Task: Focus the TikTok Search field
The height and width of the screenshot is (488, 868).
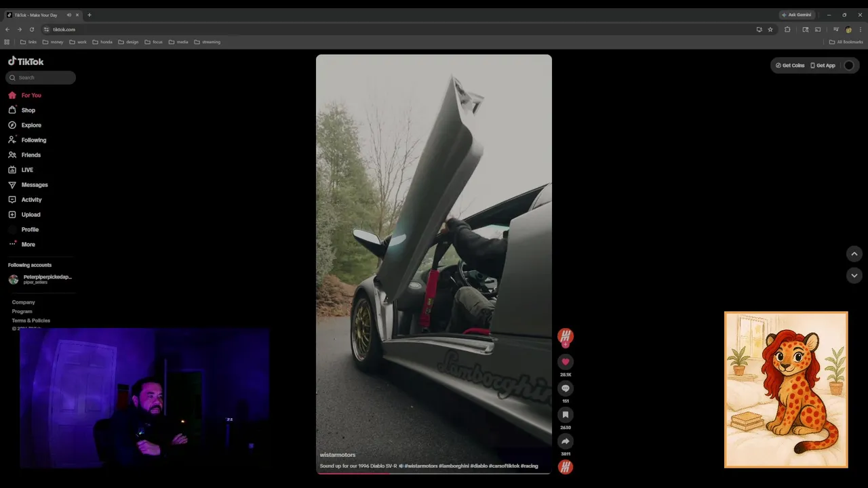Action: click(x=41, y=77)
